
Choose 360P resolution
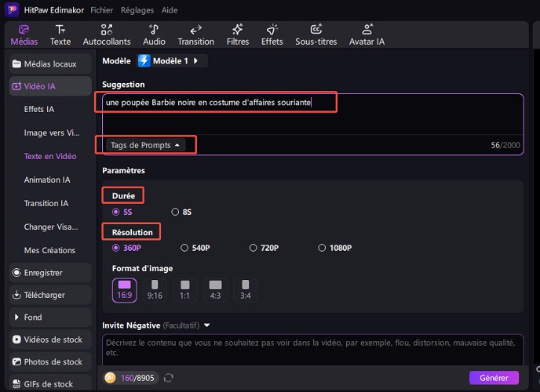126,248
